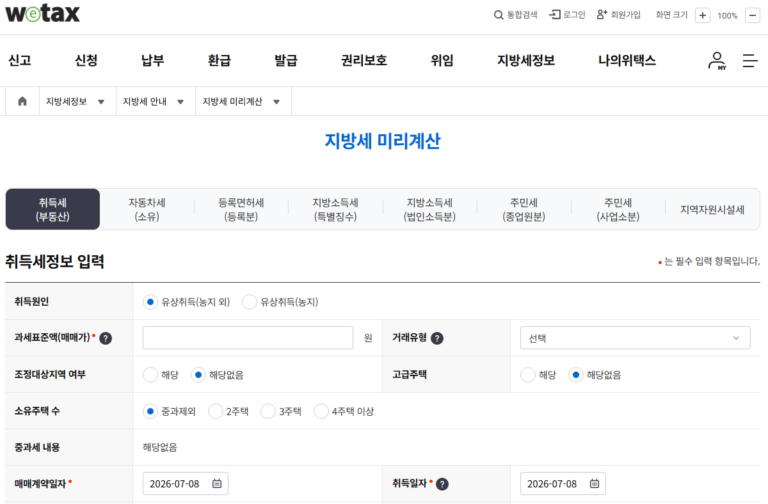Viewport: 768px width, 504px height.
Task: Switch to 주민세(종업원분) tab
Action: [524, 209]
